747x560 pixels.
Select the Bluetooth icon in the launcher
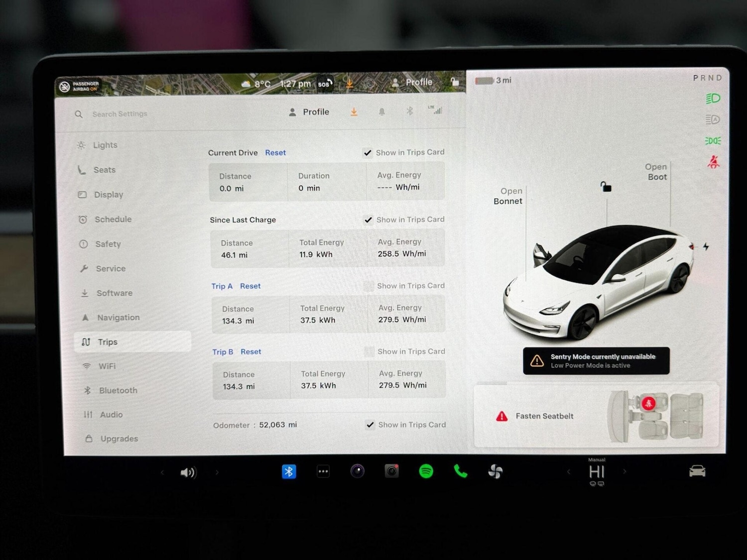pos(289,471)
